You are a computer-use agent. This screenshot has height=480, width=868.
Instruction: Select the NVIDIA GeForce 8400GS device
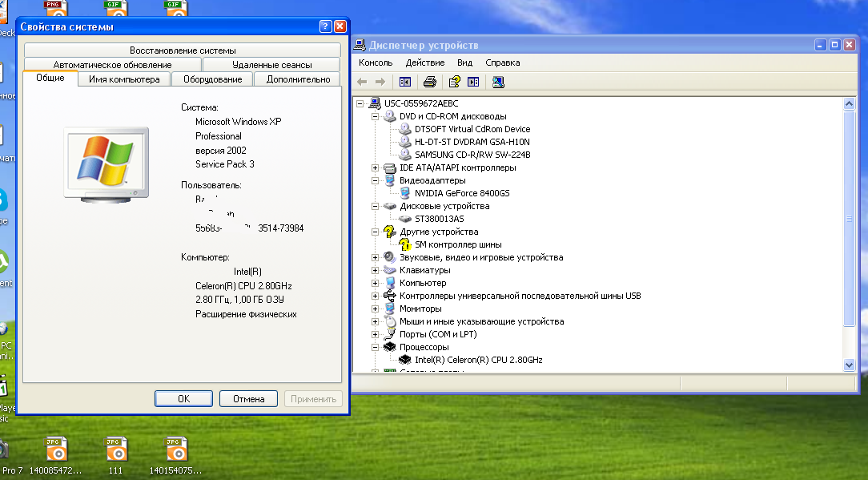pos(461,193)
